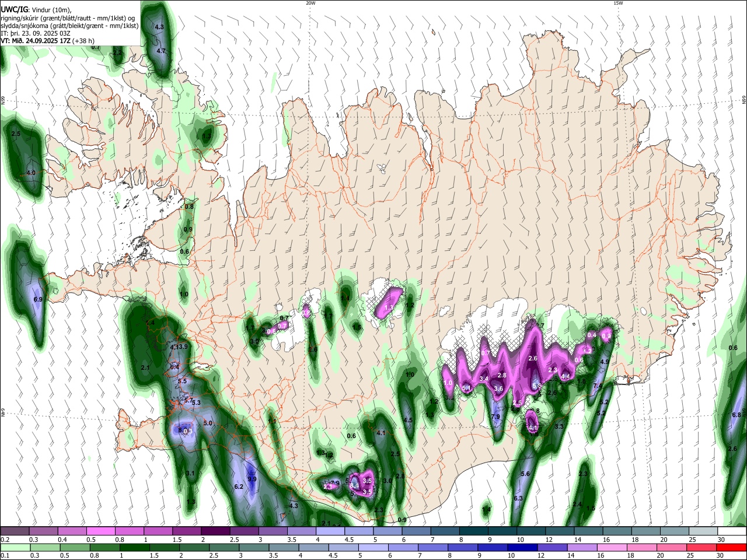Click the 3.3 precipitation value

click(x=558, y=426)
